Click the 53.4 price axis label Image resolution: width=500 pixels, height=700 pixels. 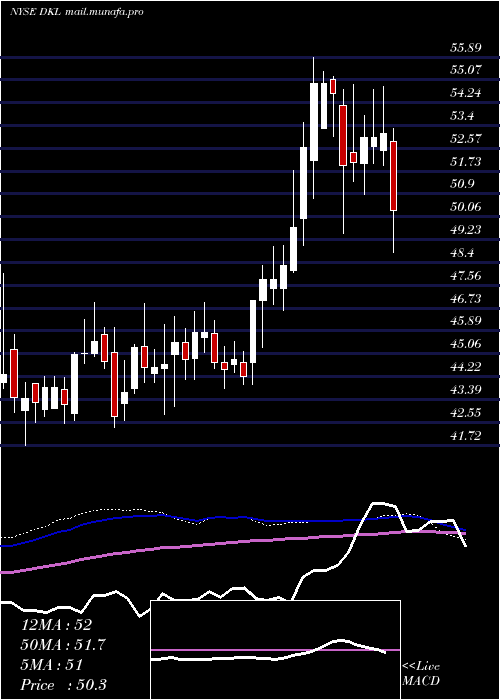[462, 116]
